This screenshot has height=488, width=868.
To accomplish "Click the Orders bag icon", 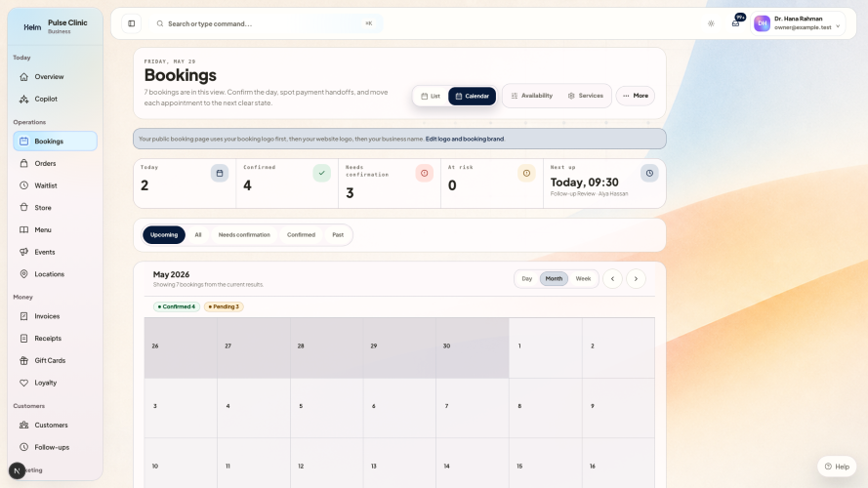I will tap(23, 163).
